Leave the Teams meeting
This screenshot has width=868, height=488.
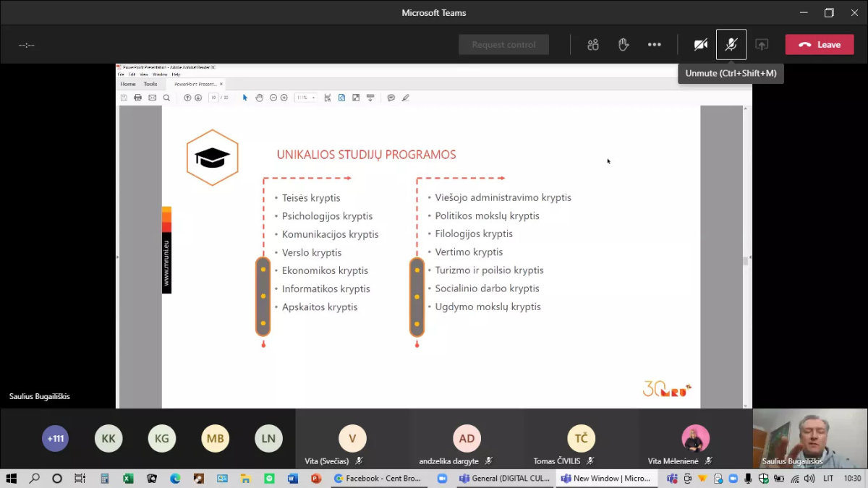[x=820, y=45]
